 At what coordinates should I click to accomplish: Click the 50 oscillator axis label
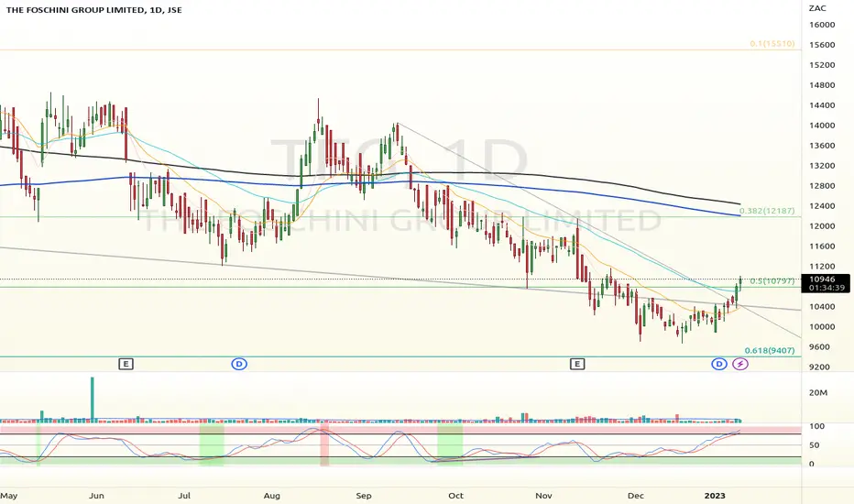pos(815,445)
